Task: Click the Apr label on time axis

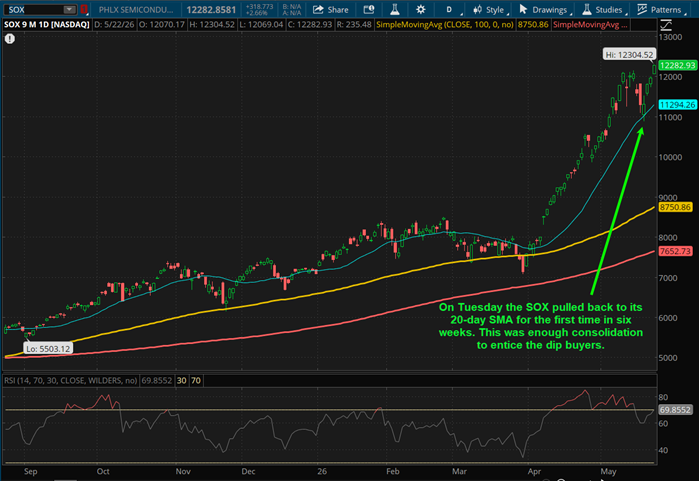Action: coord(534,471)
